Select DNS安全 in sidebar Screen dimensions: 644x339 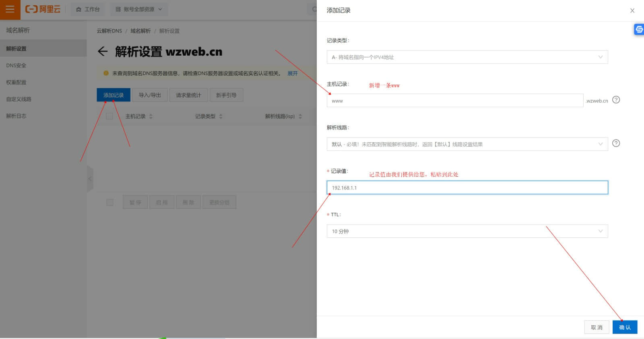16,66
